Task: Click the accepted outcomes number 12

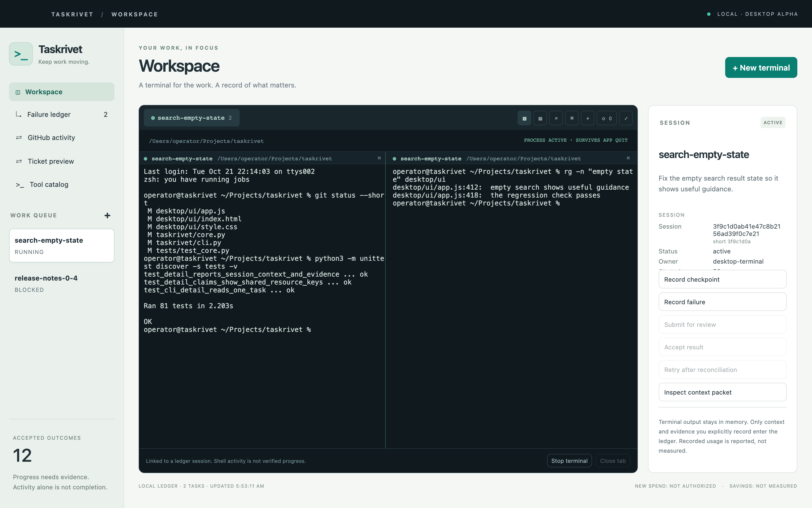Action: pos(23,456)
